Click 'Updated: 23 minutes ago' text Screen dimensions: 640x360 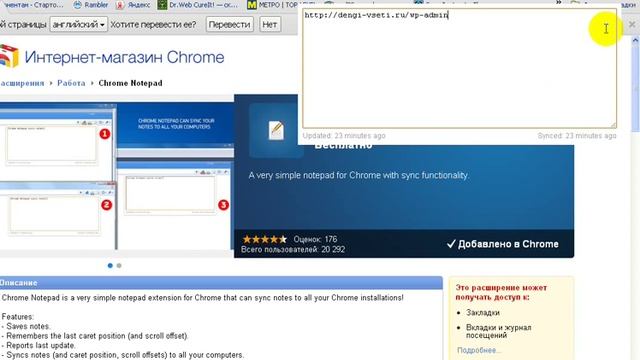point(344,136)
